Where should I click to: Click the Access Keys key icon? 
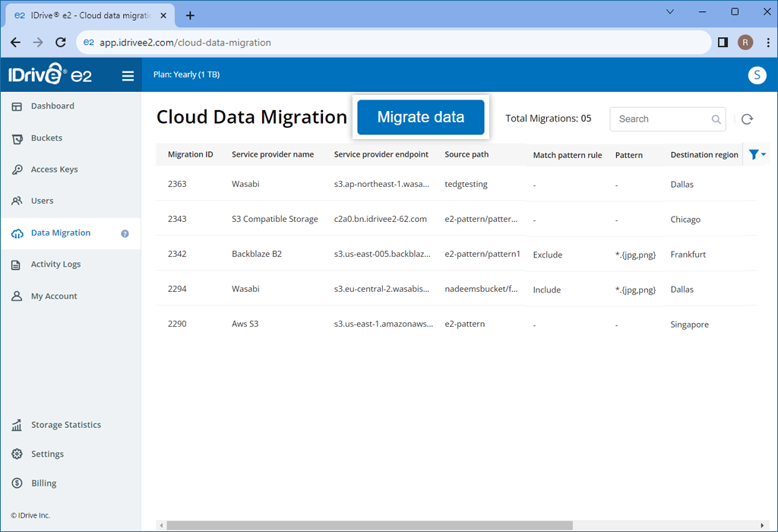pos(17,169)
